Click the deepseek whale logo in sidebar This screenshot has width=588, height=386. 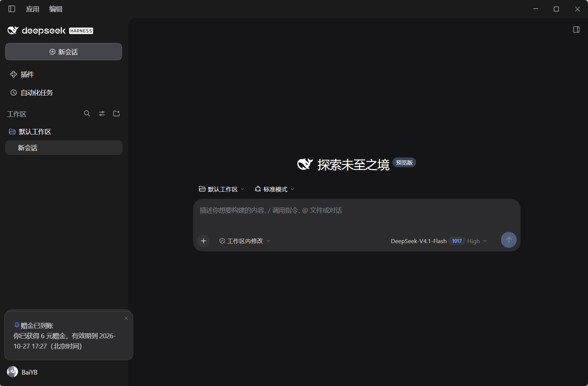pyautogui.click(x=13, y=30)
